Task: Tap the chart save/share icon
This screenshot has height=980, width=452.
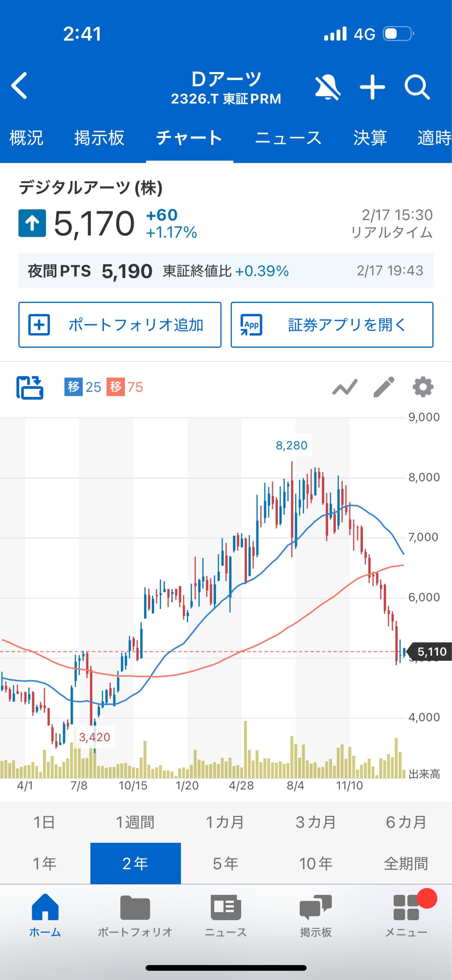Action: pyautogui.click(x=30, y=387)
